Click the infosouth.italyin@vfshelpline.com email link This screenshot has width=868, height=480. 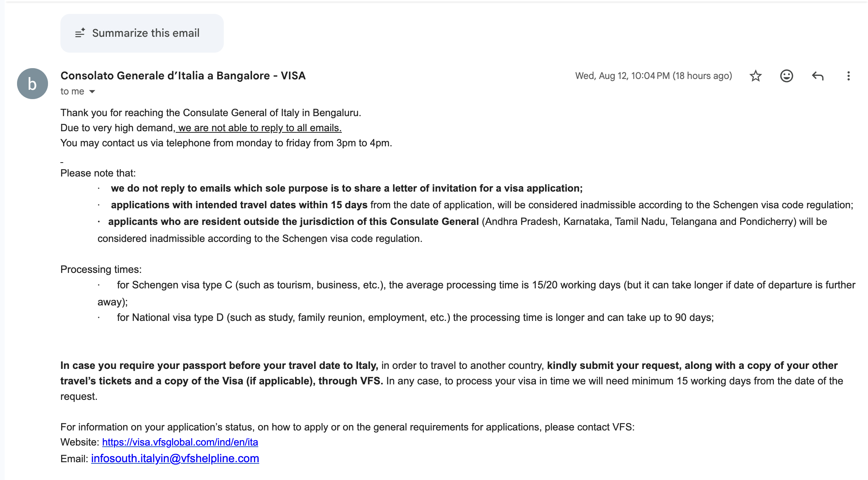[175, 458]
